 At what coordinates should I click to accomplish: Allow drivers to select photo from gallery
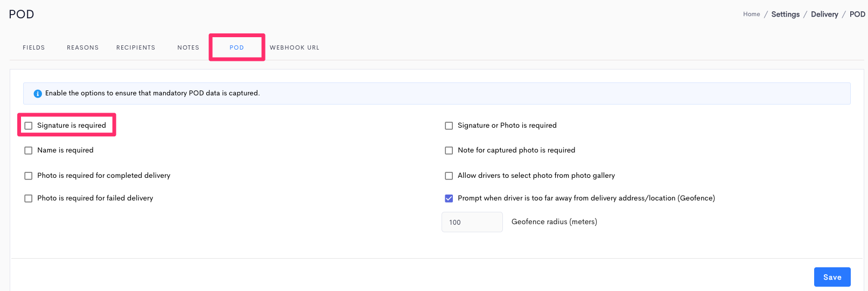point(449,176)
